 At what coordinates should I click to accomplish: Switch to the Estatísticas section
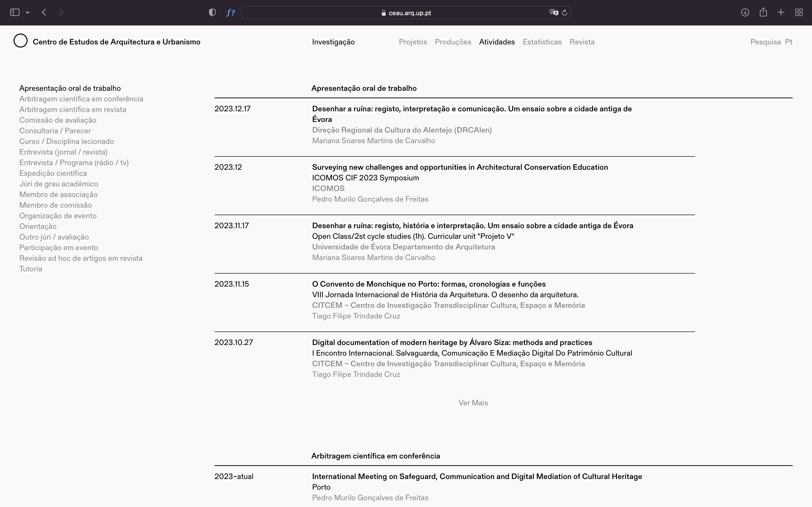pos(542,42)
